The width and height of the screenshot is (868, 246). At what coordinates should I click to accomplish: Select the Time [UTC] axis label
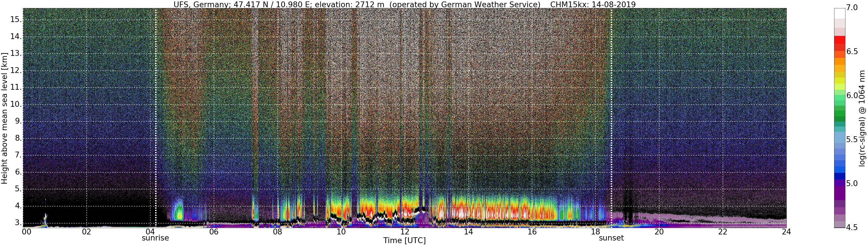(404, 241)
